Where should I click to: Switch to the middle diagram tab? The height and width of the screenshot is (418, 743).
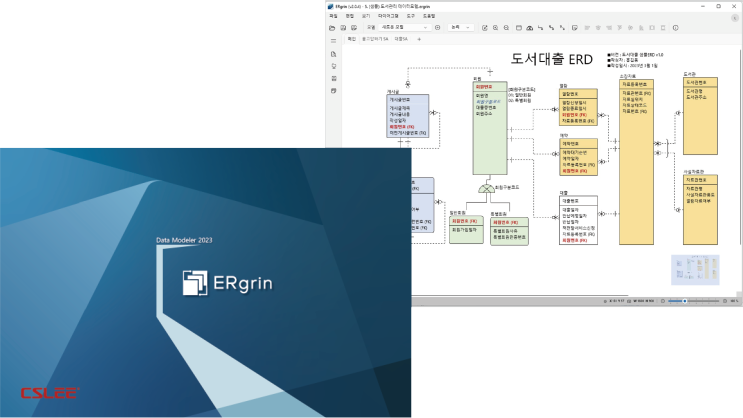[x=375, y=39]
